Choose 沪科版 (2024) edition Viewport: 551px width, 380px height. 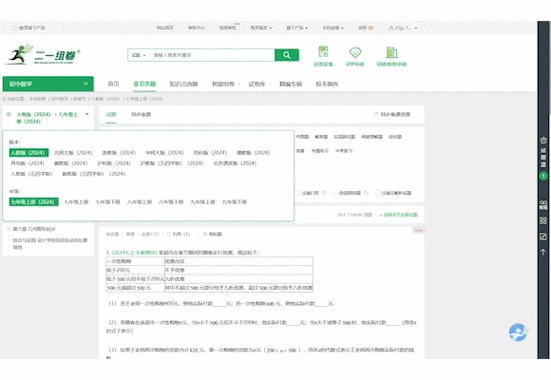click(x=114, y=163)
